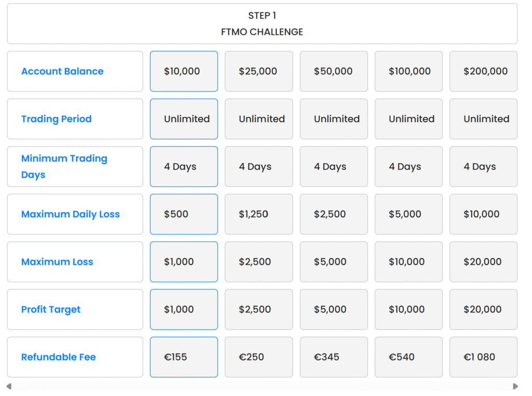This screenshot has height=396, width=532.
Task: Choose the $200,000 account balance card
Action: 483,71
